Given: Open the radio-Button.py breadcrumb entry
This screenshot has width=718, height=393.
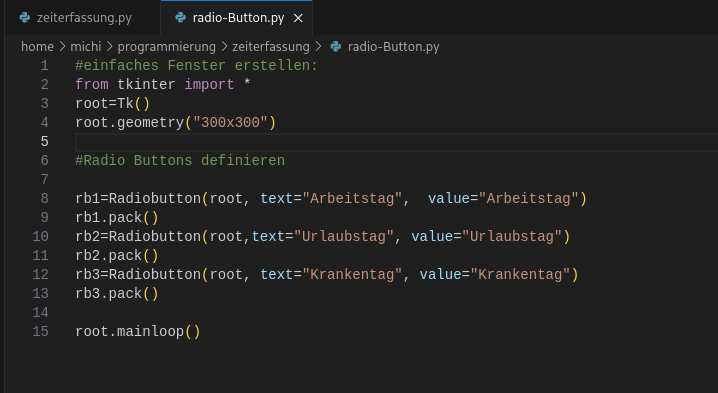Looking at the screenshot, I should tap(393, 47).
